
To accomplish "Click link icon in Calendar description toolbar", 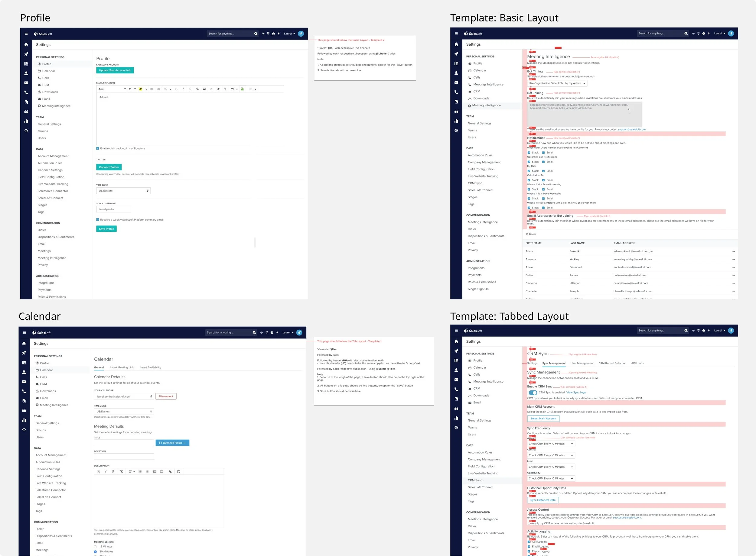I will click(170, 471).
